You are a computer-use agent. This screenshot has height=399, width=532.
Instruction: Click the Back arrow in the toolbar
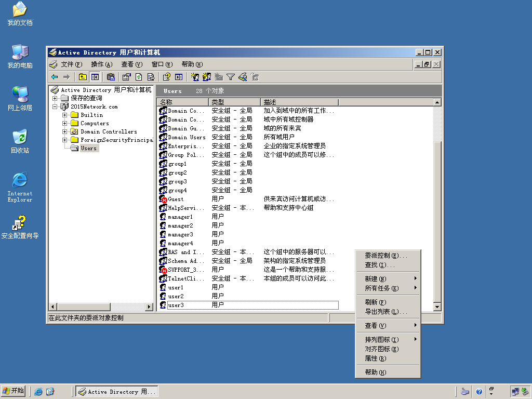pyautogui.click(x=55, y=77)
